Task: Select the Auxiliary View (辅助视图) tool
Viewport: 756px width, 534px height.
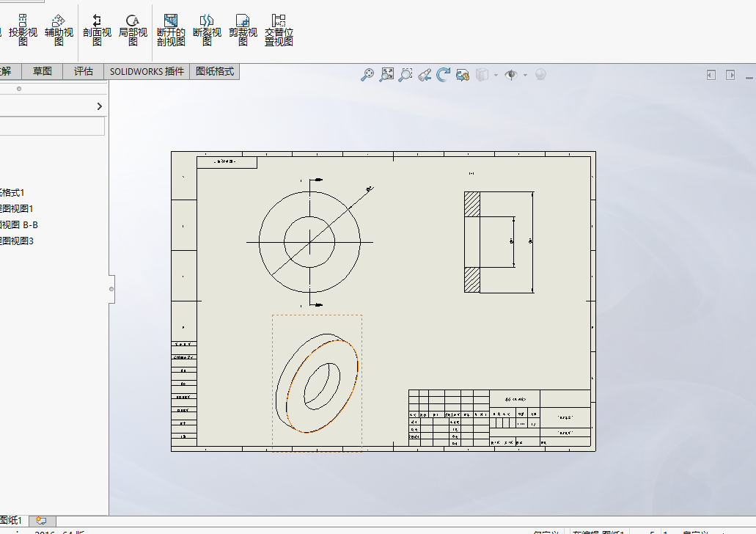Action: tap(59, 30)
